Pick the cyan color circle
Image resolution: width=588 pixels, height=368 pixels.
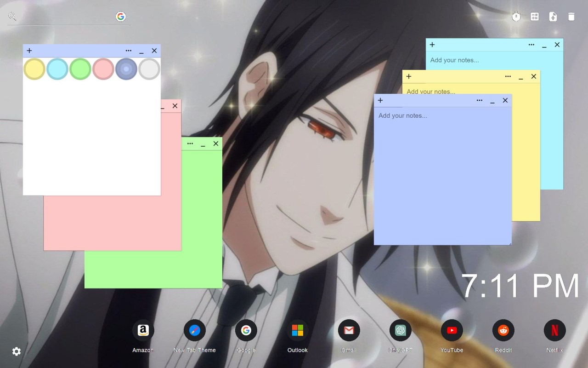pyautogui.click(x=57, y=69)
